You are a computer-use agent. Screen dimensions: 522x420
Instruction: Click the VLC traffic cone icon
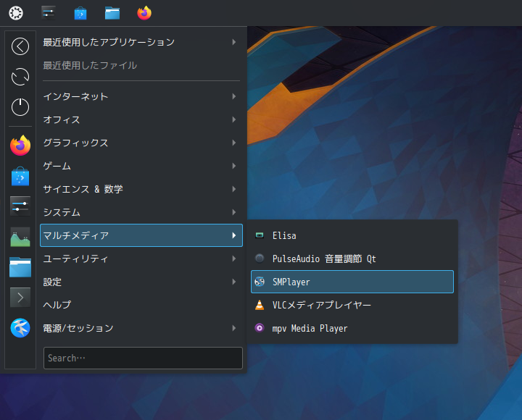(260, 305)
